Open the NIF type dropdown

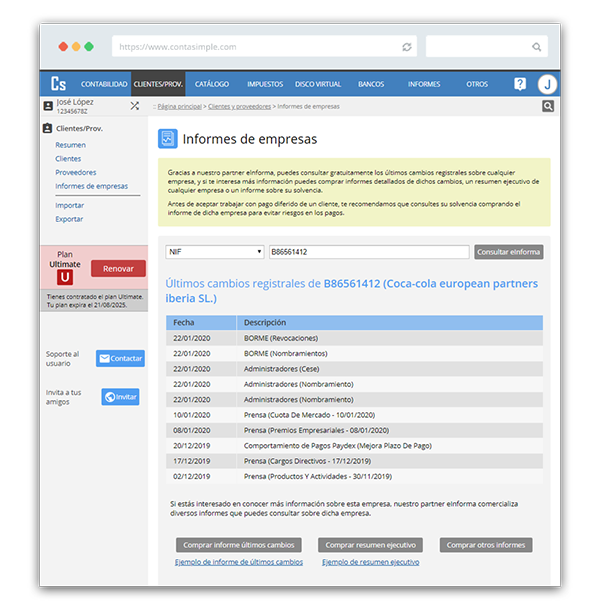pos(215,252)
